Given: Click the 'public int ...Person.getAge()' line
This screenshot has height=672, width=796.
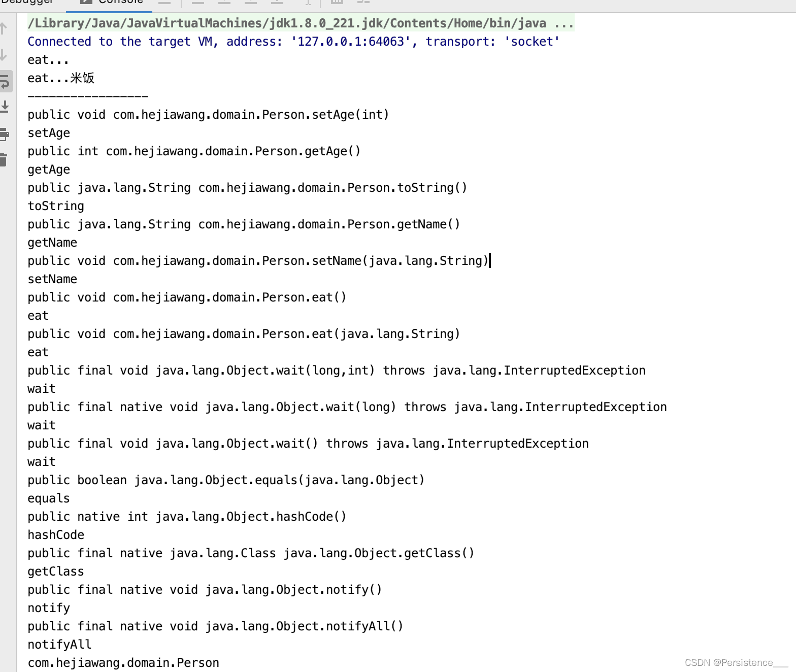Looking at the screenshot, I should click(x=194, y=151).
